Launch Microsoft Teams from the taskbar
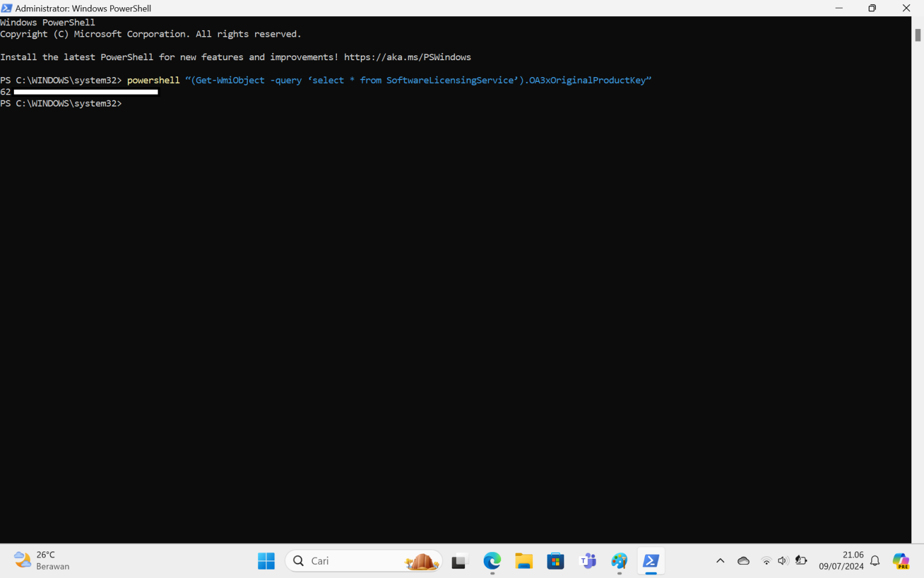 point(588,561)
